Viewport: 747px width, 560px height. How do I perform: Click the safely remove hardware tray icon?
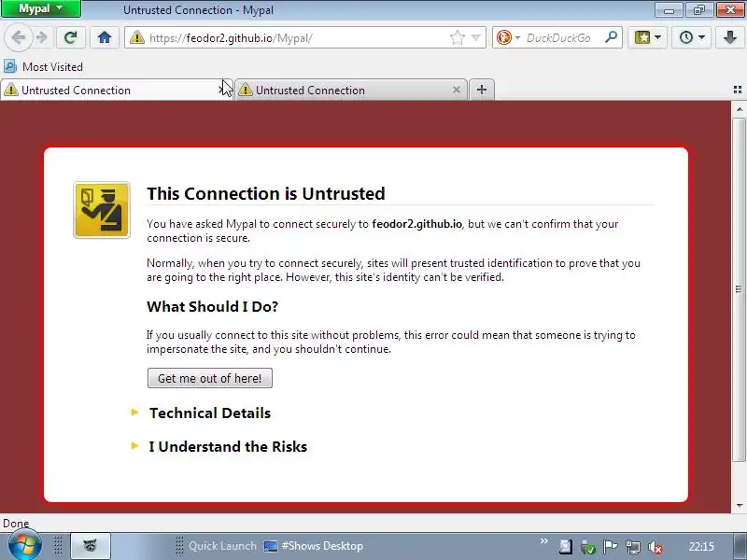pos(588,547)
